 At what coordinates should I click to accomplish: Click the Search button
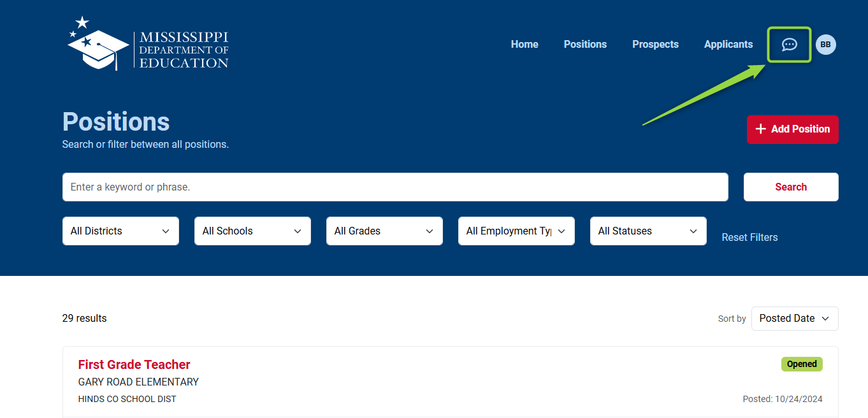coord(790,187)
